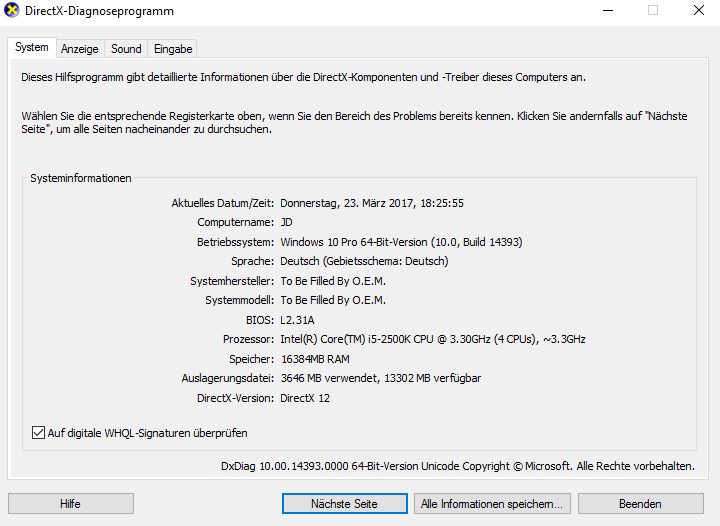The height and width of the screenshot is (526, 720).
Task: Click the Systemhersteller value To Be Filled By O.E.M.
Action: [x=333, y=281]
